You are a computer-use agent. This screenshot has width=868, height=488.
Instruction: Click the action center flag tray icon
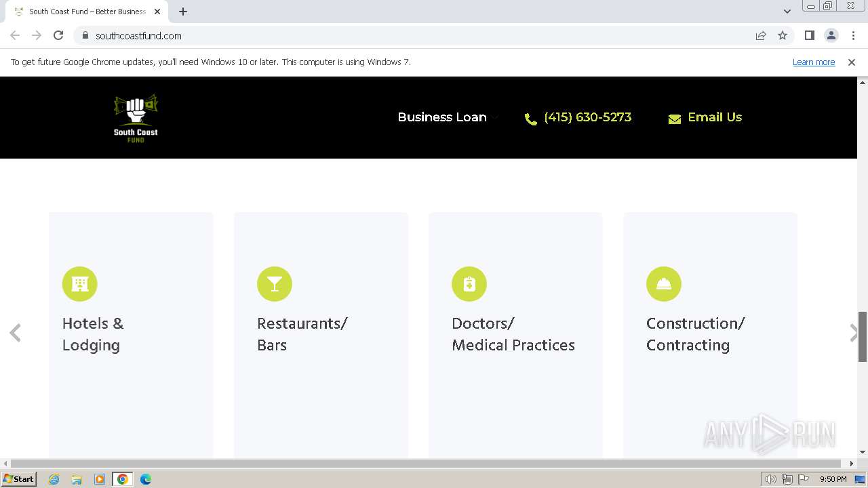coord(804,479)
